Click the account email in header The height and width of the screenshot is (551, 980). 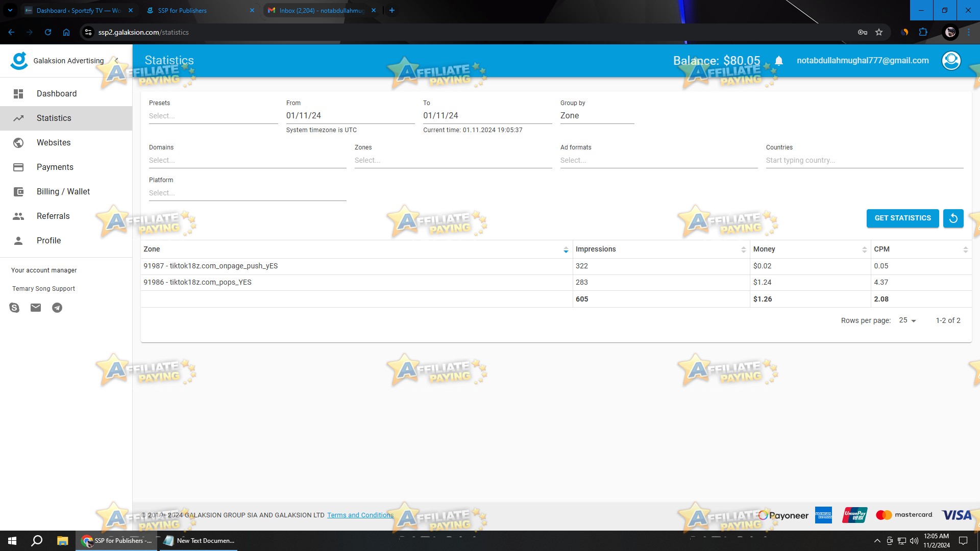click(863, 61)
